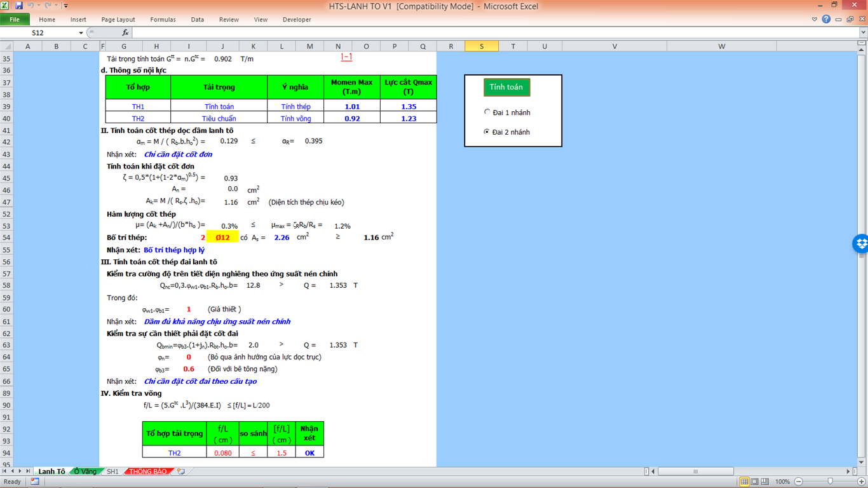
Task: Click the Insert Function fx icon
Action: pyautogui.click(x=125, y=33)
